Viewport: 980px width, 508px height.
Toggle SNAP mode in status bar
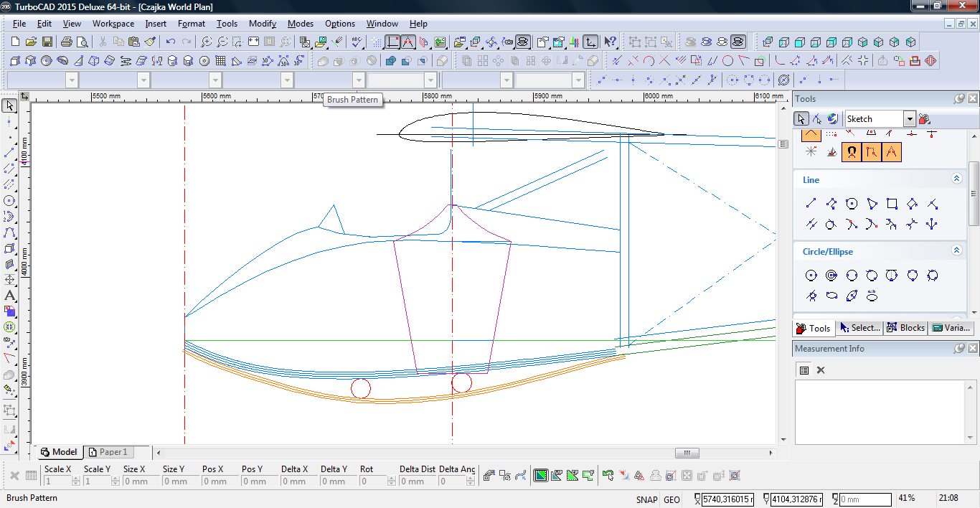pyautogui.click(x=646, y=499)
